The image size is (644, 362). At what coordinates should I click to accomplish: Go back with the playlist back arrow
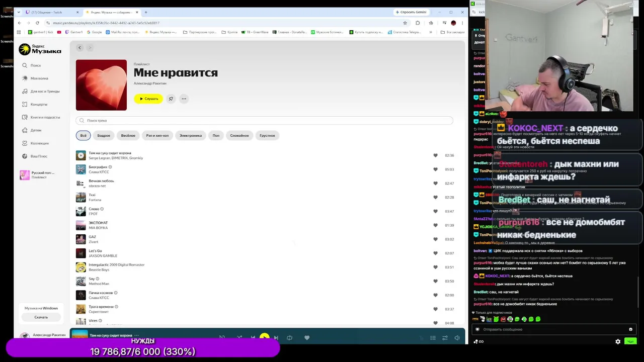(x=79, y=48)
